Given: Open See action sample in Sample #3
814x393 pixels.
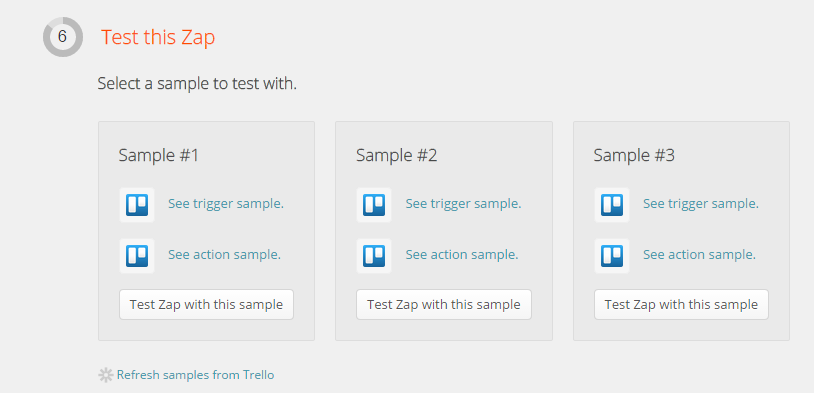Looking at the screenshot, I should (x=699, y=255).
